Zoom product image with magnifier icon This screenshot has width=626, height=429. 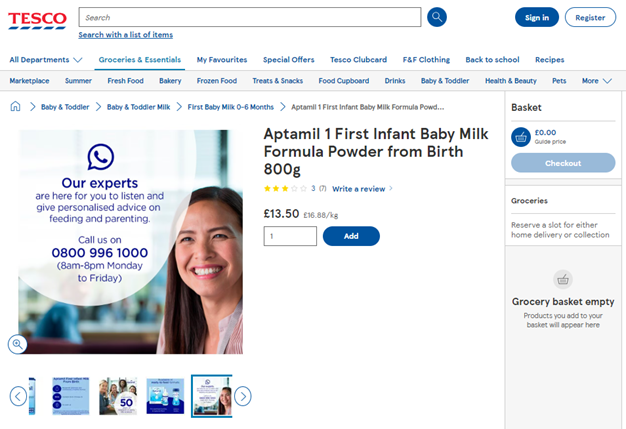click(x=18, y=344)
